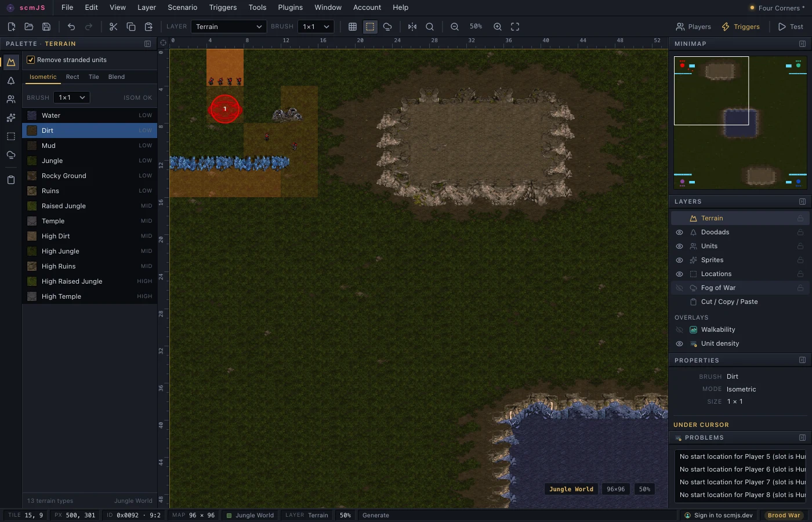Collapse the Layers panel

click(802, 202)
